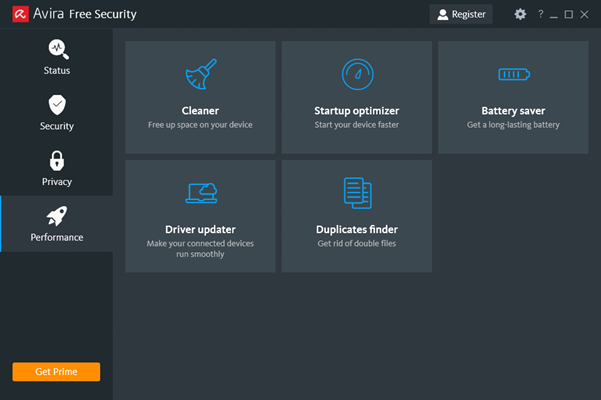Click 'Free up space on your device' text

[200, 125]
